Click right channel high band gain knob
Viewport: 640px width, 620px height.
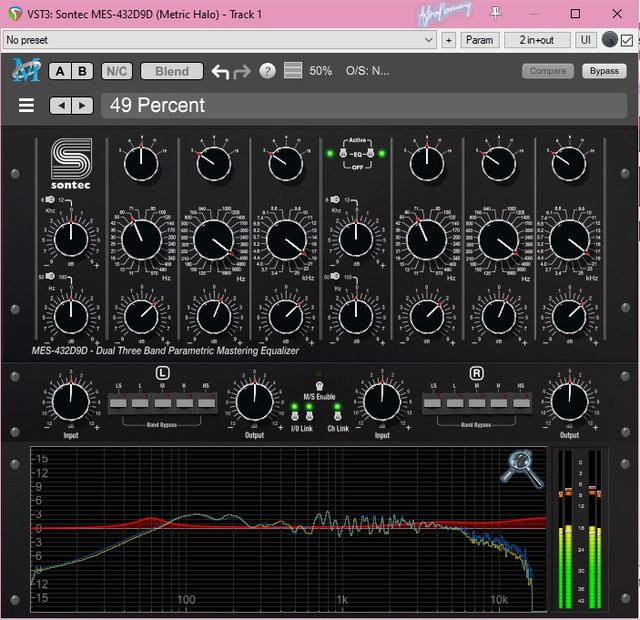tap(569, 316)
